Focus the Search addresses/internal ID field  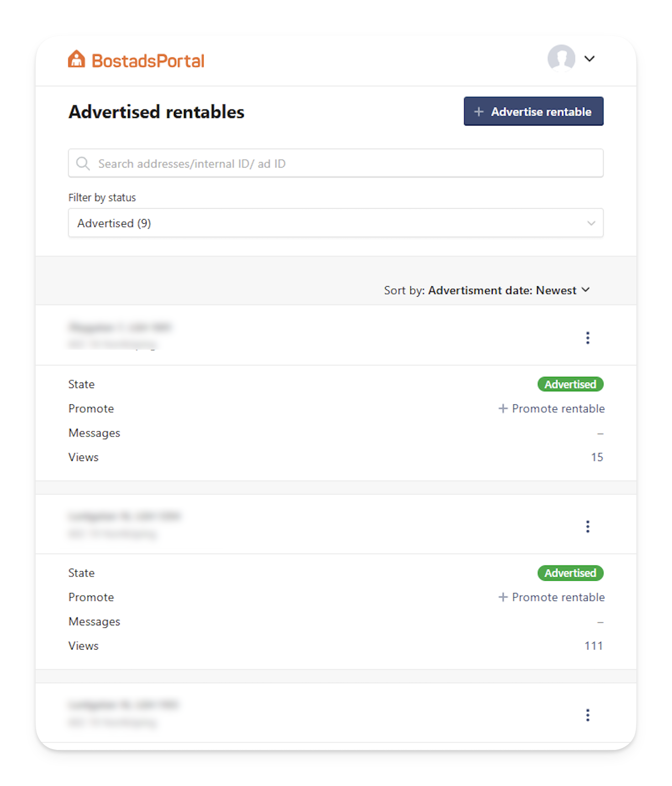tap(336, 163)
